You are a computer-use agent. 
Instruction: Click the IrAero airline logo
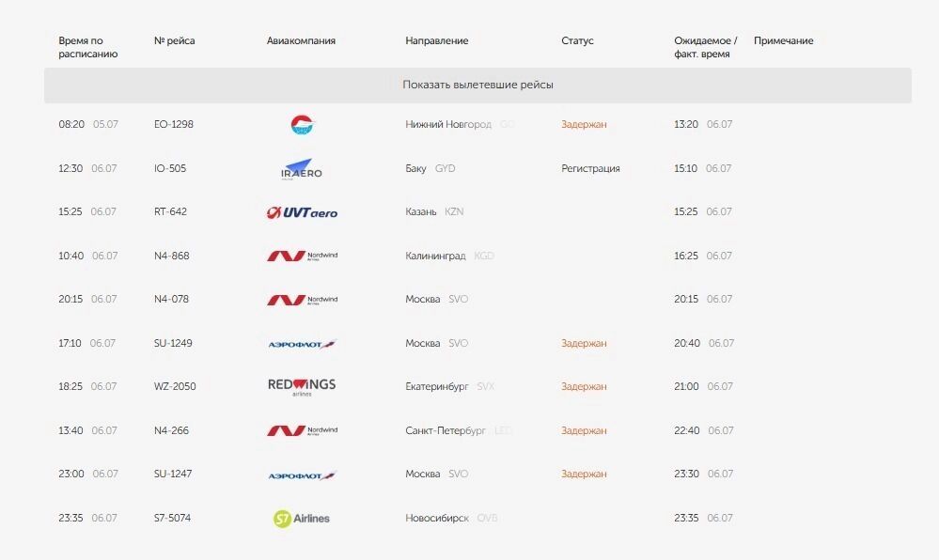point(302,169)
